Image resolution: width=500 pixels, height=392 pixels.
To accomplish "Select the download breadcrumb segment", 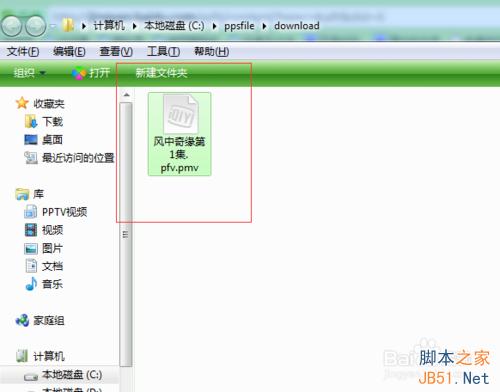I will (x=297, y=26).
